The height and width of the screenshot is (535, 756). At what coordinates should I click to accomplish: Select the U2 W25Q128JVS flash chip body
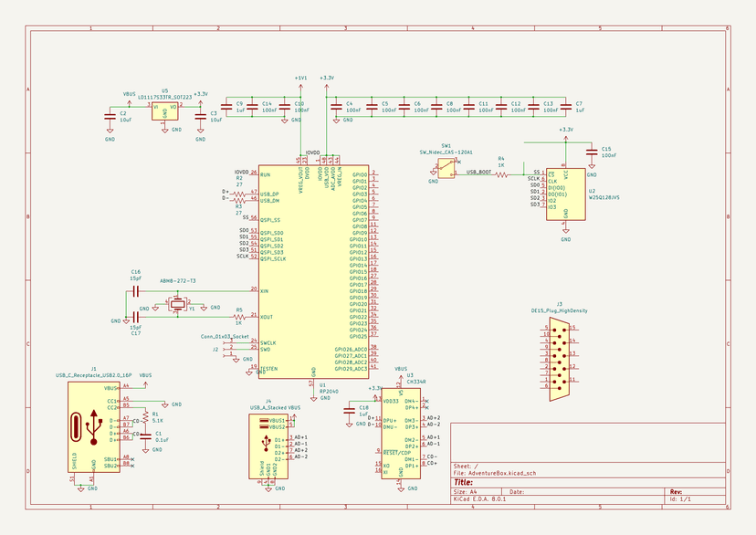coord(565,194)
